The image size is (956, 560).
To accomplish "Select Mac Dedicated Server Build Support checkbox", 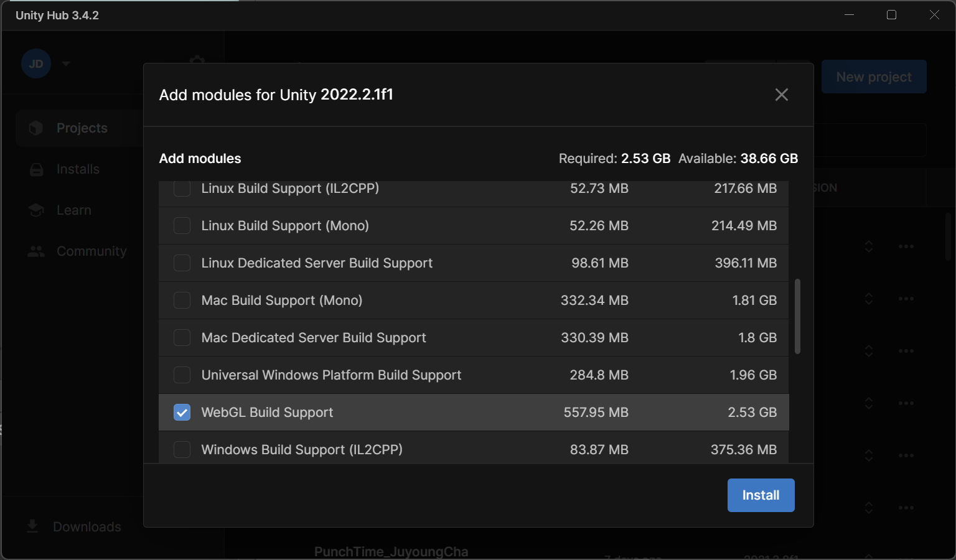I will 182,337.
